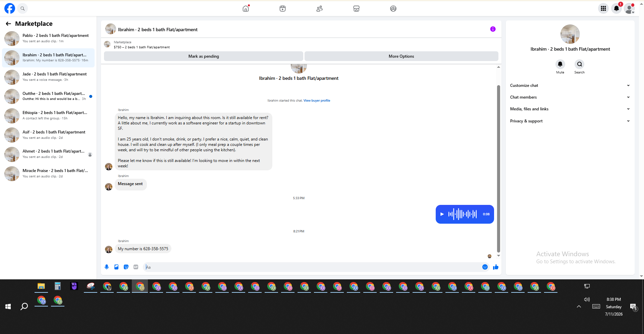Viewport: 644px width, 334px height.
Task: Open More Options for the listing
Action: pos(401,56)
